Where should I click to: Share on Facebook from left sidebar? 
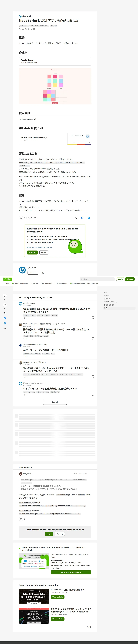point(5,318)
